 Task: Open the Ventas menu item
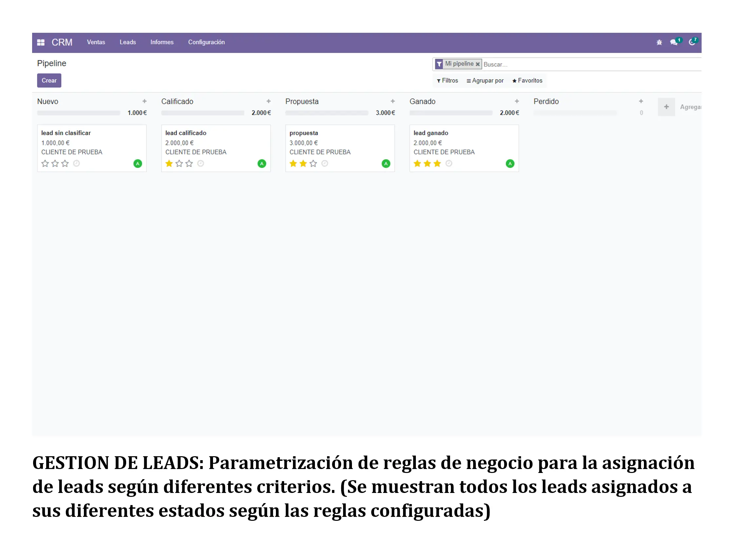(96, 42)
